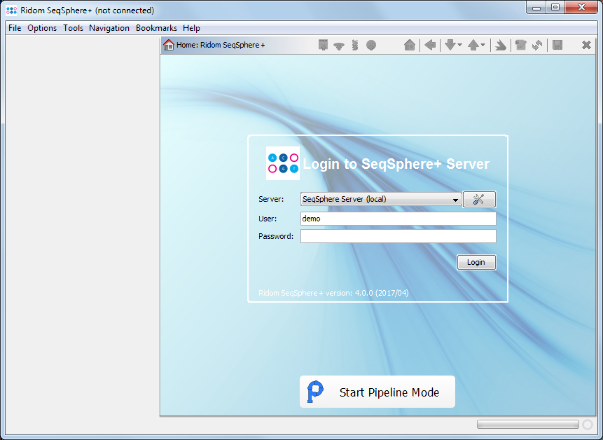This screenshot has width=603, height=440.
Task: Open the Tools menu
Action: pos(73,28)
